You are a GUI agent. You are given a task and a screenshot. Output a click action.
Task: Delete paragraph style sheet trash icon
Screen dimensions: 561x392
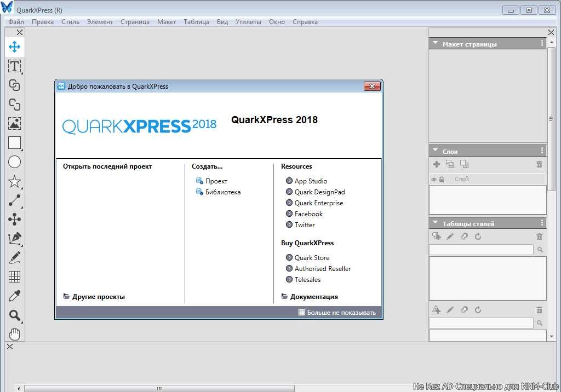coord(539,237)
